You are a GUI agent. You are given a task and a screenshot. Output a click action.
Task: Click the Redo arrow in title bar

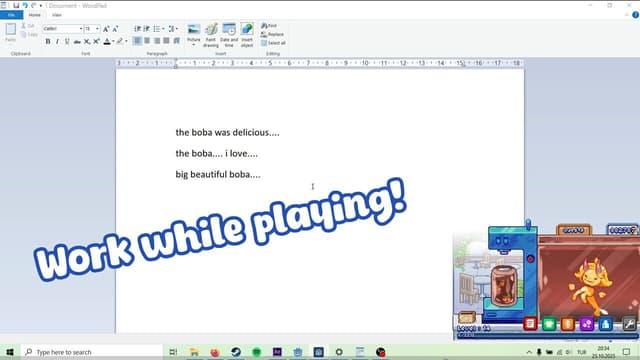pos(33,5)
